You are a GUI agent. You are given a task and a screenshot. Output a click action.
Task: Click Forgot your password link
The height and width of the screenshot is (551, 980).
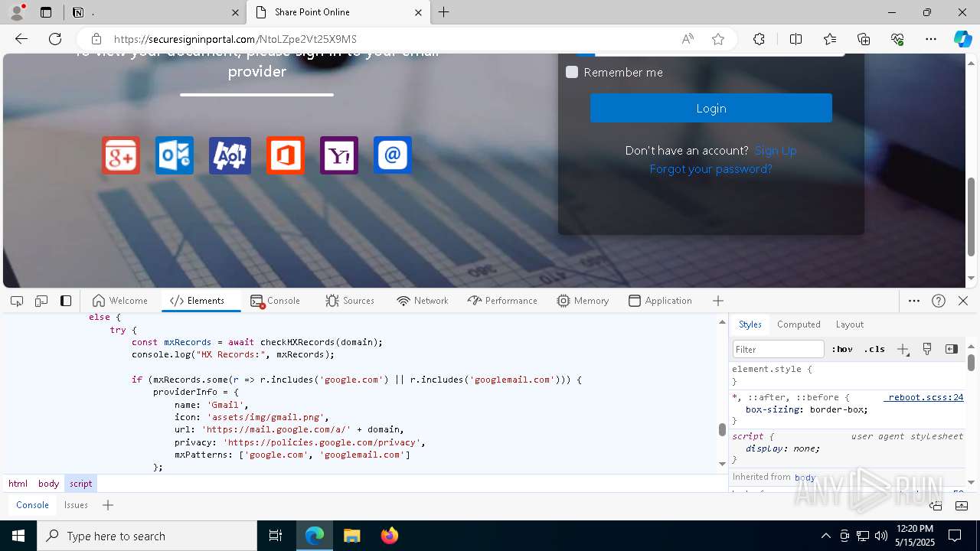[x=710, y=169]
